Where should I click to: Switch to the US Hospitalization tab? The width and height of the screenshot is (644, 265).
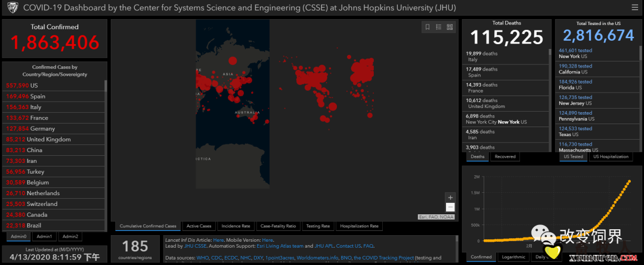[x=611, y=156]
